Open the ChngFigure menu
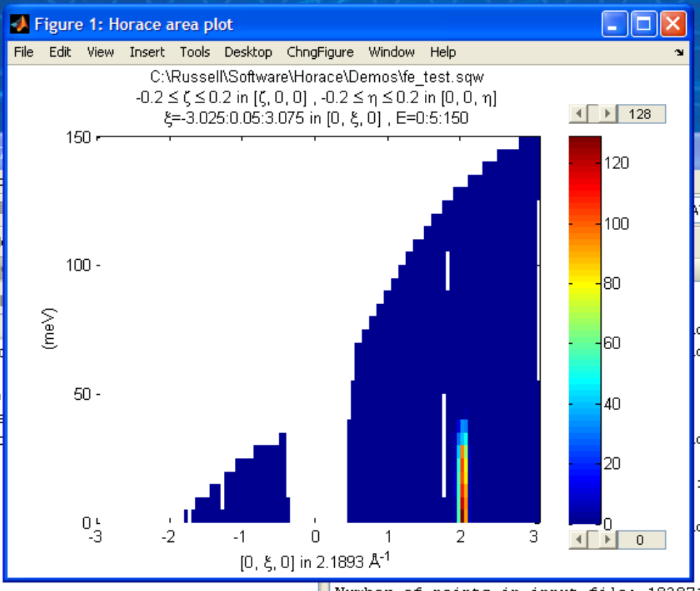Image resolution: width=700 pixels, height=591 pixels. tap(320, 52)
